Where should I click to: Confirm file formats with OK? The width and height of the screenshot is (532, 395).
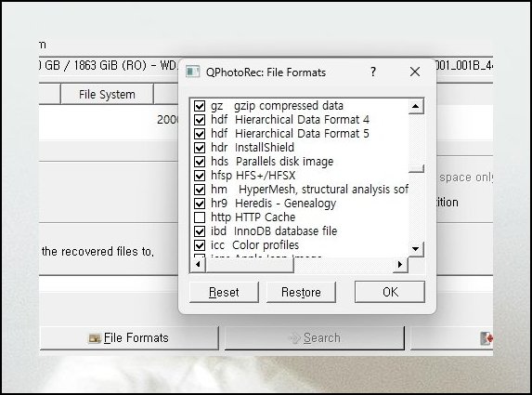pos(390,292)
